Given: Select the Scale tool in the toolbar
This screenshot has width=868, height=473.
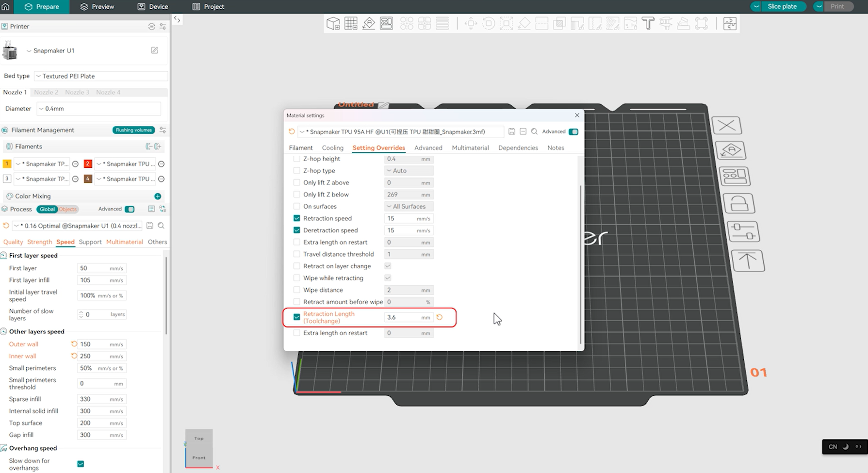Looking at the screenshot, I should (506, 23).
